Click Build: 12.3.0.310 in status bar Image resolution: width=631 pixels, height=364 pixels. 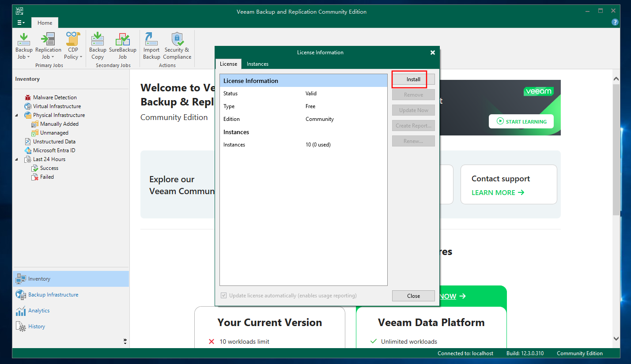pos(525,353)
